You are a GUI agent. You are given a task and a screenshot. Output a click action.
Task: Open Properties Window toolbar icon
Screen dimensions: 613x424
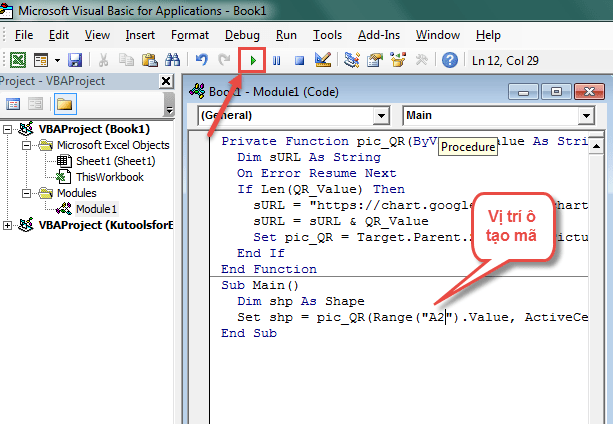[375, 60]
